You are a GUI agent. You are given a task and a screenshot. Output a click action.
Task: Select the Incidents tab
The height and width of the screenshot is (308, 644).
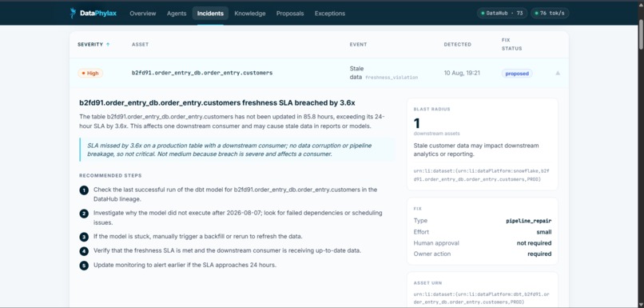[210, 14]
